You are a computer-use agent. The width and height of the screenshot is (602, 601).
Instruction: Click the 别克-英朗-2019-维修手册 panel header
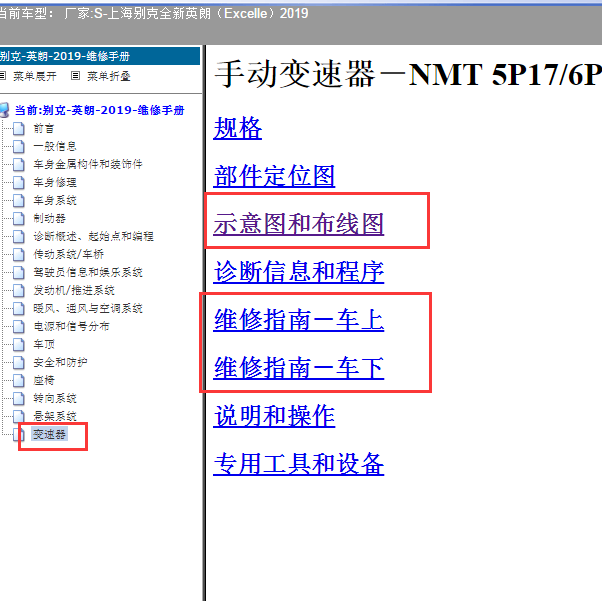[x=100, y=56]
